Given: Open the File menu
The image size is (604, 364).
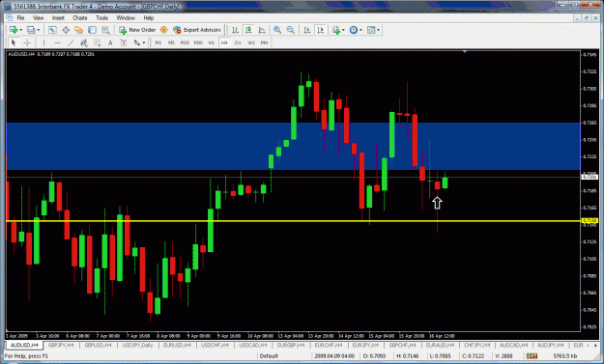Looking at the screenshot, I should click(20, 18).
